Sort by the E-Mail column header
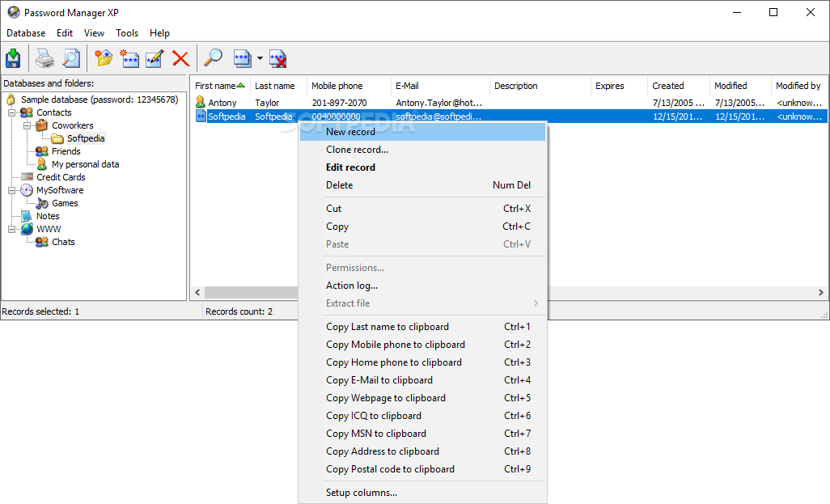This screenshot has height=504, width=830. coord(440,86)
